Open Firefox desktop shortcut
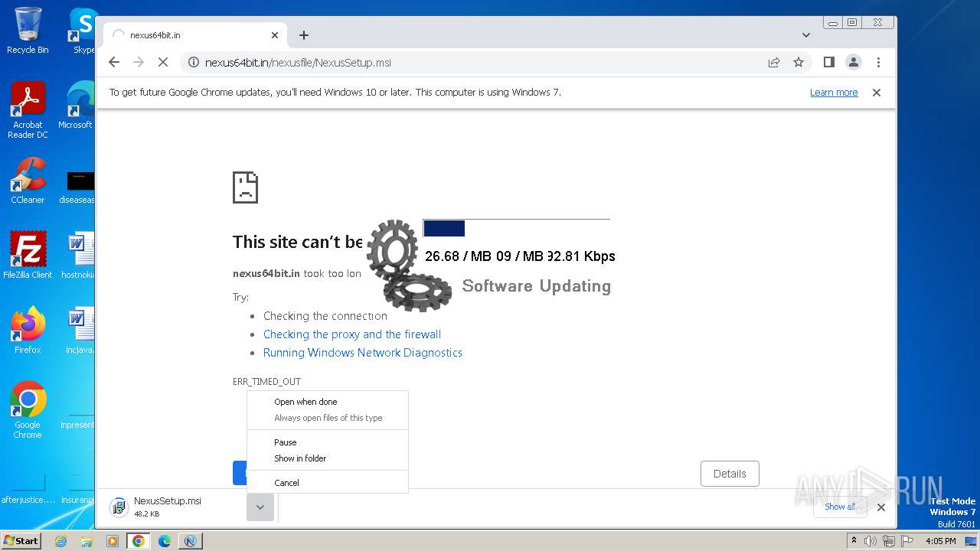980x551 pixels. pyautogui.click(x=28, y=331)
